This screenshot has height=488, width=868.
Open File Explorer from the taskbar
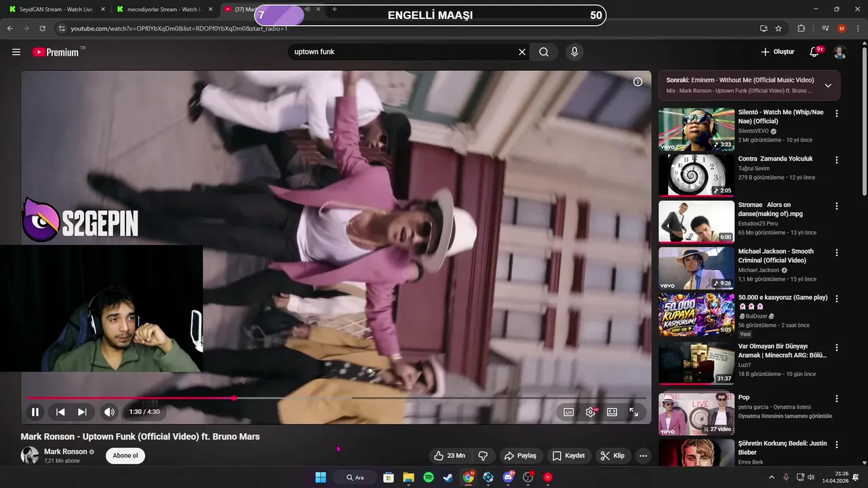click(408, 477)
